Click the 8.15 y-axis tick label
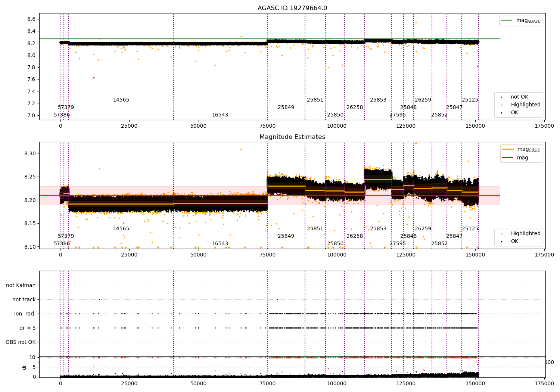The height and width of the screenshot is (392, 560). pyautogui.click(x=30, y=223)
